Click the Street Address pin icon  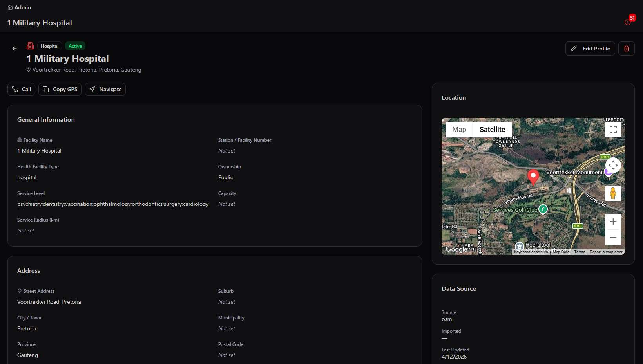pyautogui.click(x=20, y=291)
